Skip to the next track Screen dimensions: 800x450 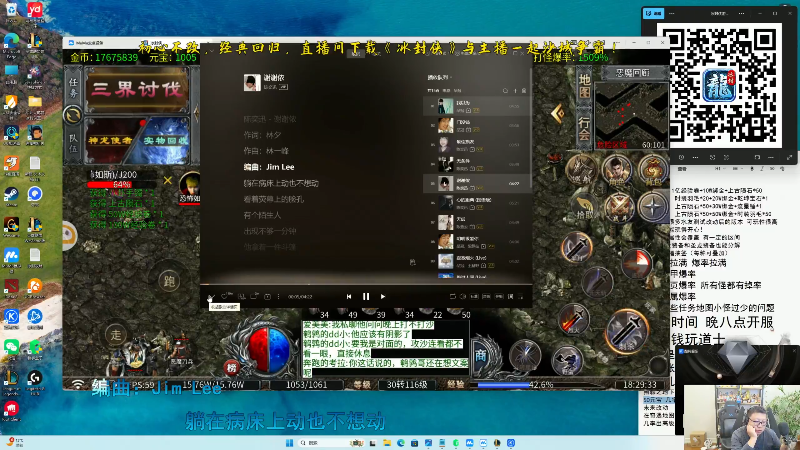[383, 296]
